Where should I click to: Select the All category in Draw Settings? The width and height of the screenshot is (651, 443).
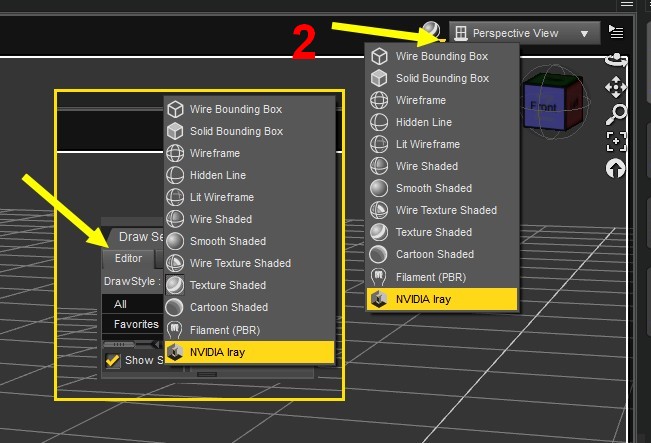tap(133, 304)
